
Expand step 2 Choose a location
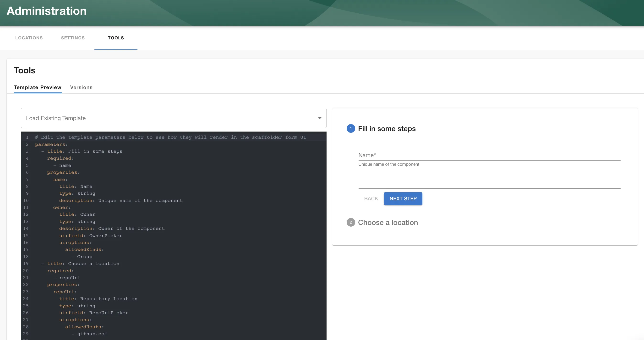coord(388,223)
